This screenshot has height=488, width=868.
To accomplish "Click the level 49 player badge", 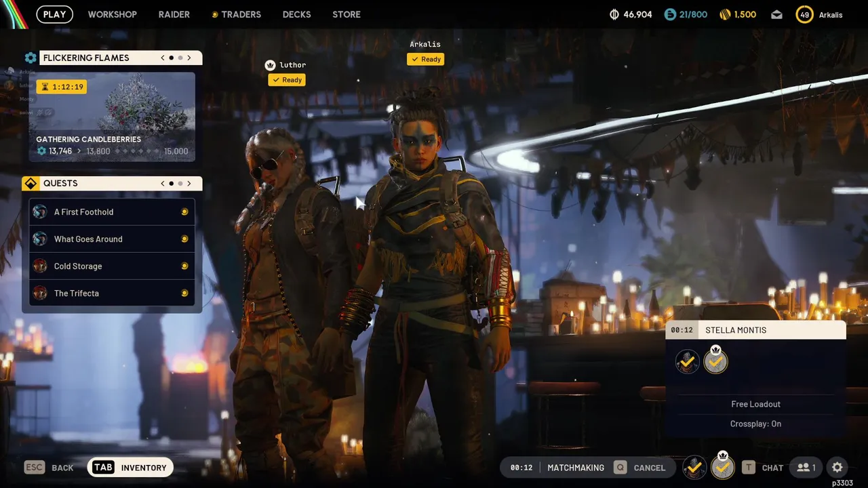I will (804, 14).
